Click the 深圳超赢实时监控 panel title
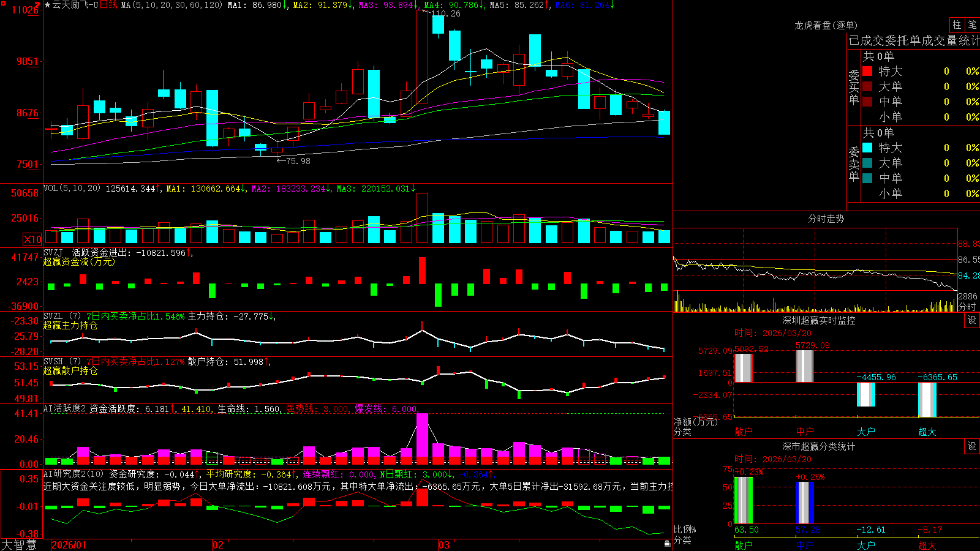 [x=819, y=320]
